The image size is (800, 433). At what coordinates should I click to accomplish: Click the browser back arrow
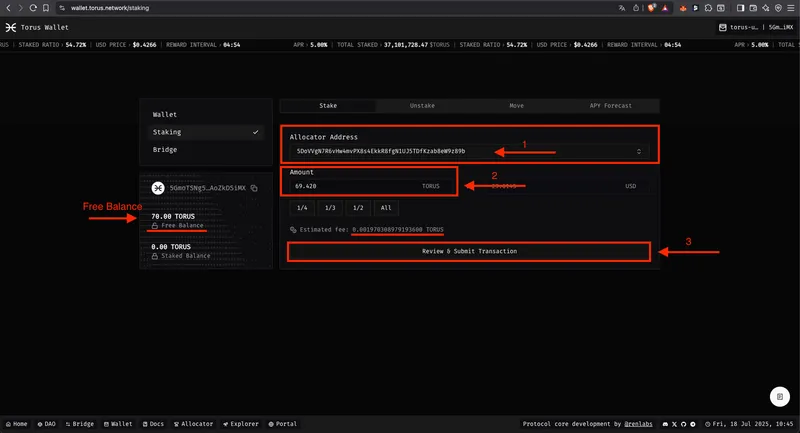tap(8, 7)
